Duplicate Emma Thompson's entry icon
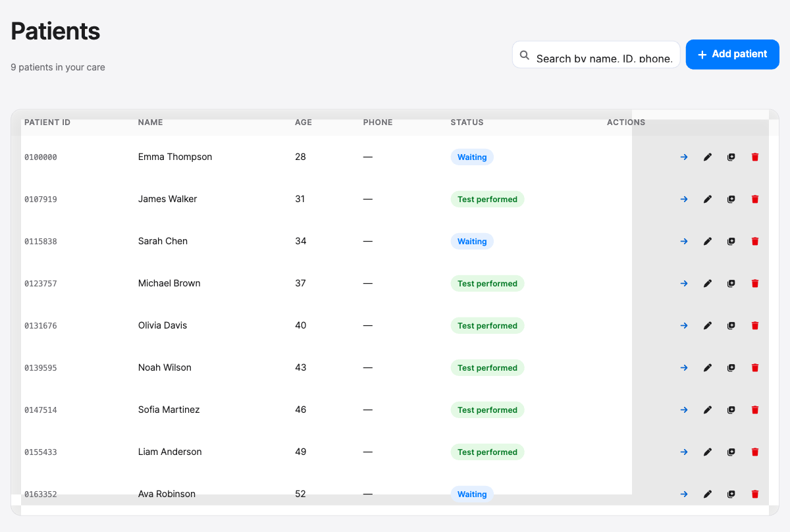This screenshot has width=790, height=532. (731, 157)
